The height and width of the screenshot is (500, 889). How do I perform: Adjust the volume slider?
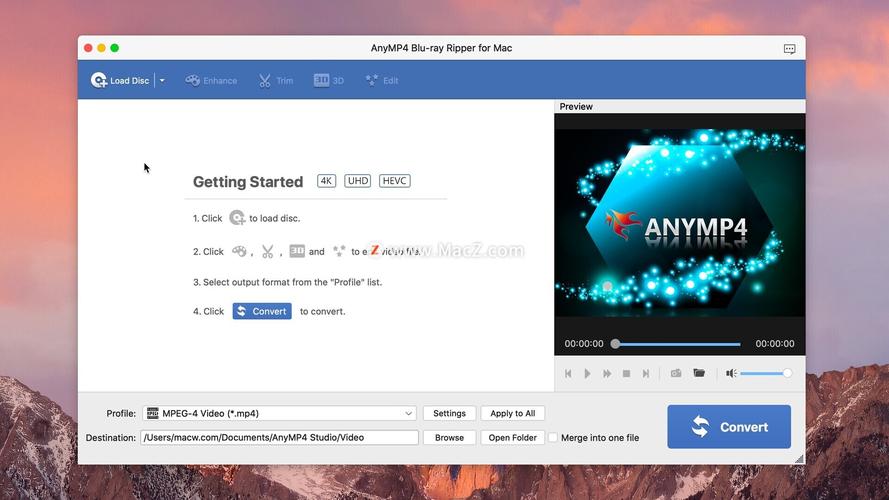pos(766,373)
